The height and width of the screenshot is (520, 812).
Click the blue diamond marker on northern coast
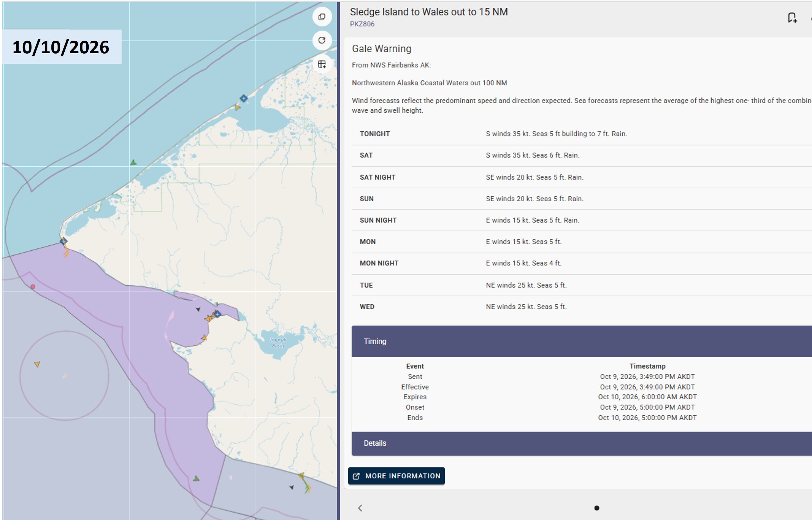(244, 98)
